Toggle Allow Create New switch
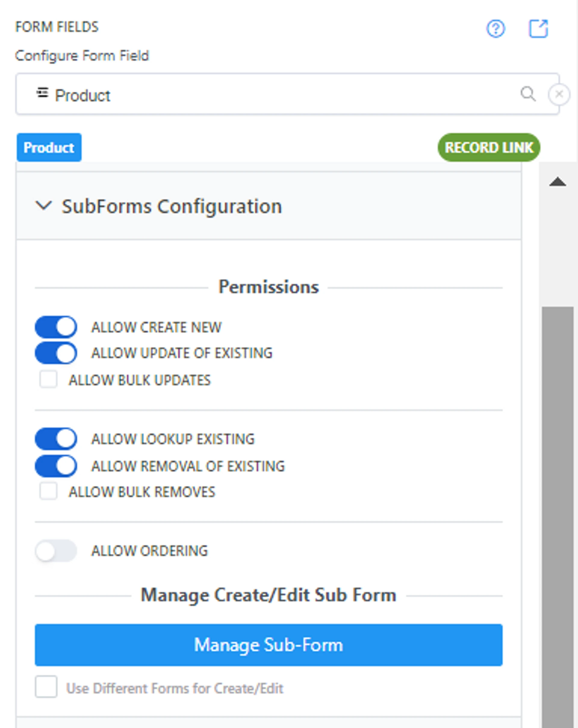 [x=56, y=327]
